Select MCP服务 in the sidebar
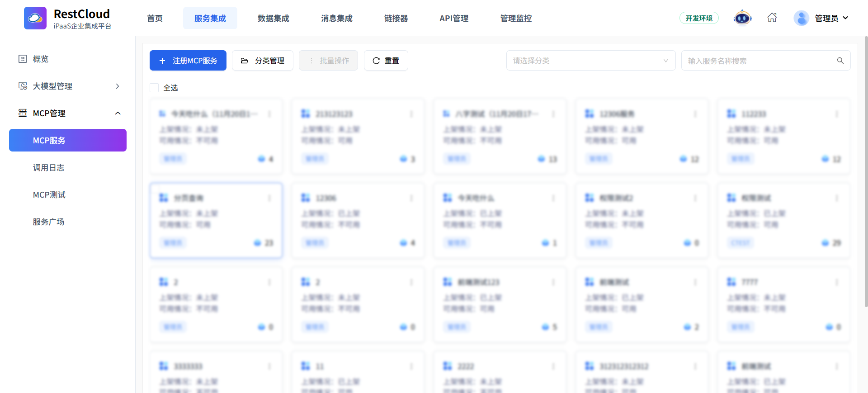The width and height of the screenshot is (868, 393). point(68,140)
